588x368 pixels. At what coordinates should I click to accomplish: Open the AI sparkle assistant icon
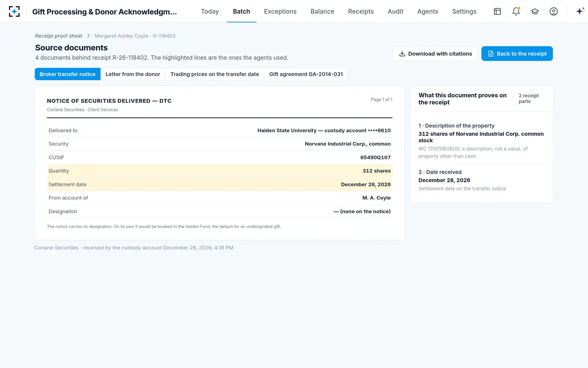[580, 11]
